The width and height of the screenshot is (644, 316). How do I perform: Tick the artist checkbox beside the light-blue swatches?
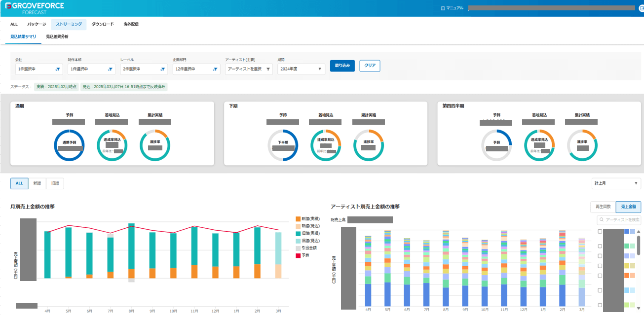(x=600, y=290)
